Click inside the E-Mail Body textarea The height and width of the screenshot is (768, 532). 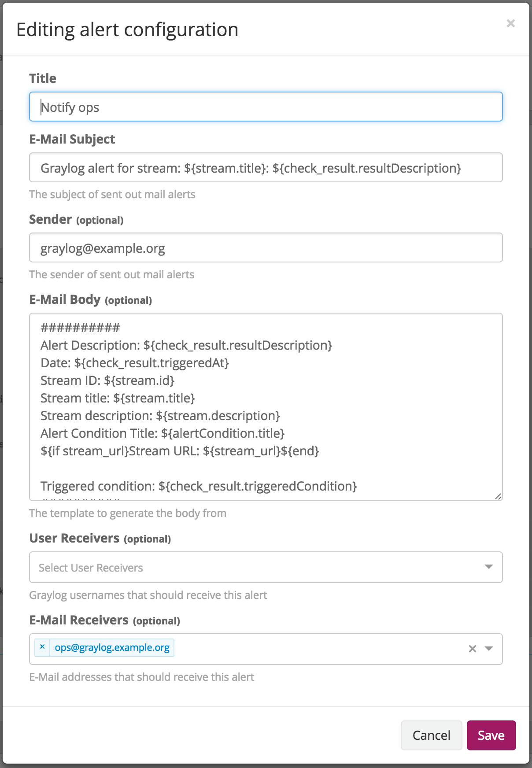pos(266,407)
